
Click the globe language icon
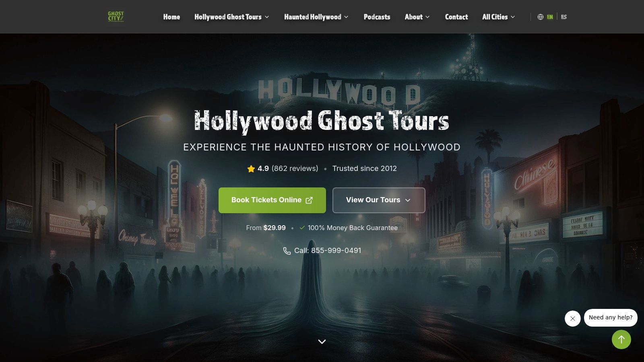541,17
